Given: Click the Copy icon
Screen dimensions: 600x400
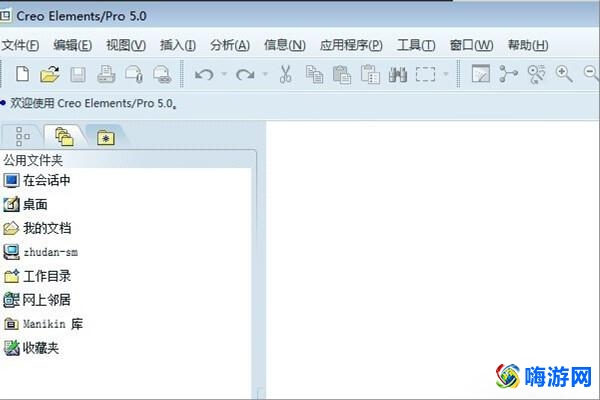Looking at the screenshot, I should [x=314, y=74].
